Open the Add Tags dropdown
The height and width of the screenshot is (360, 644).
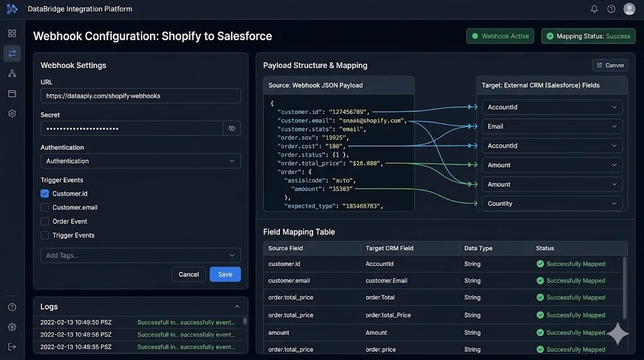(x=140, y=255)
